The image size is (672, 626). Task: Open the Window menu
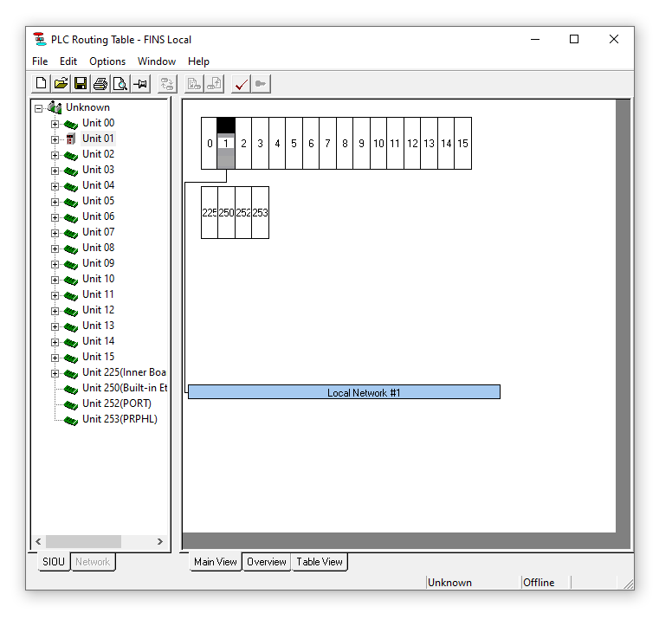tap(157, 61)
